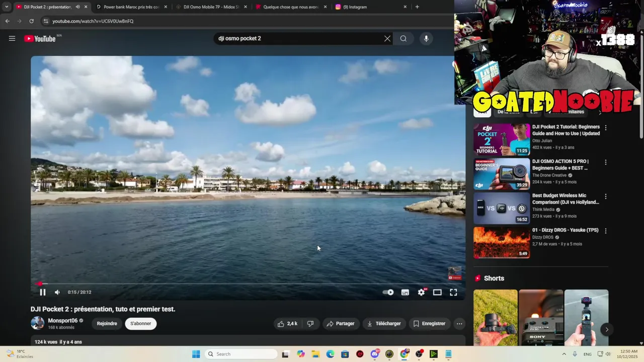Screen dimensions: 644x362
Task: Open the Short showing a camera on grass
Action: pos(495,318)
